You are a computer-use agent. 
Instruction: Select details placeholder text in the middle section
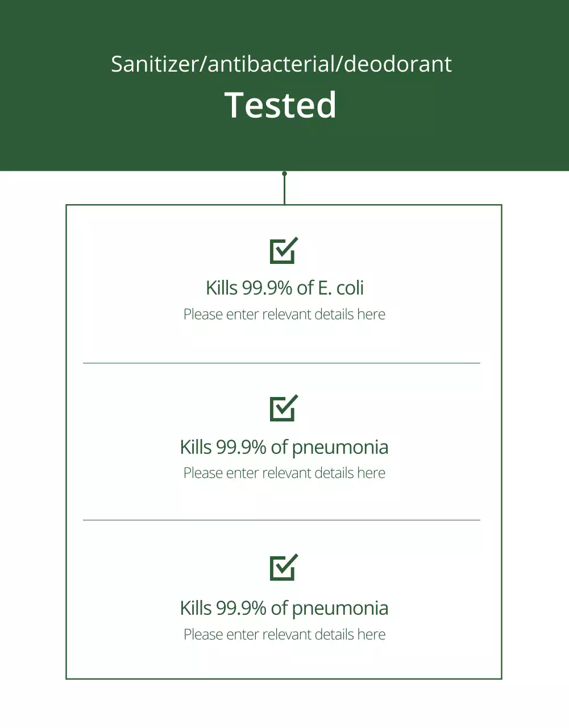tap(284, 473)
